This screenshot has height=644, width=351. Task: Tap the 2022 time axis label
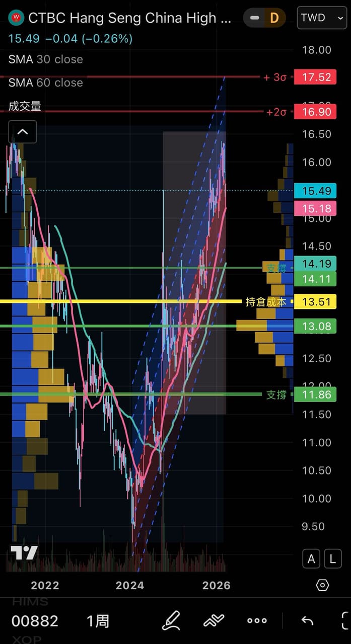coord(45,585)
